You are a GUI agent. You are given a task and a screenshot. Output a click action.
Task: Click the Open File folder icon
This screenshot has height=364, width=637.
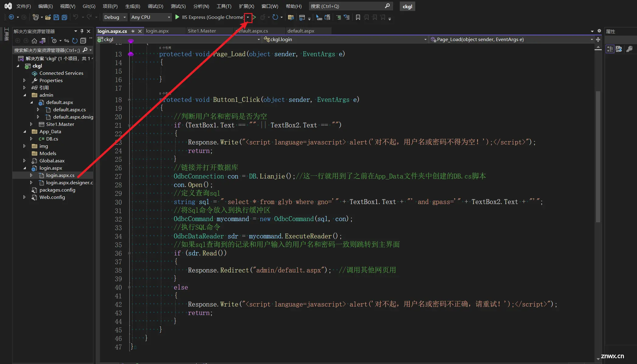48,17
